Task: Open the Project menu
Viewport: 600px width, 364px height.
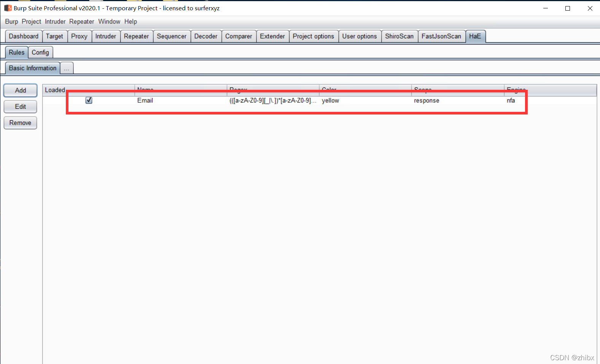Action: [31, 22]
